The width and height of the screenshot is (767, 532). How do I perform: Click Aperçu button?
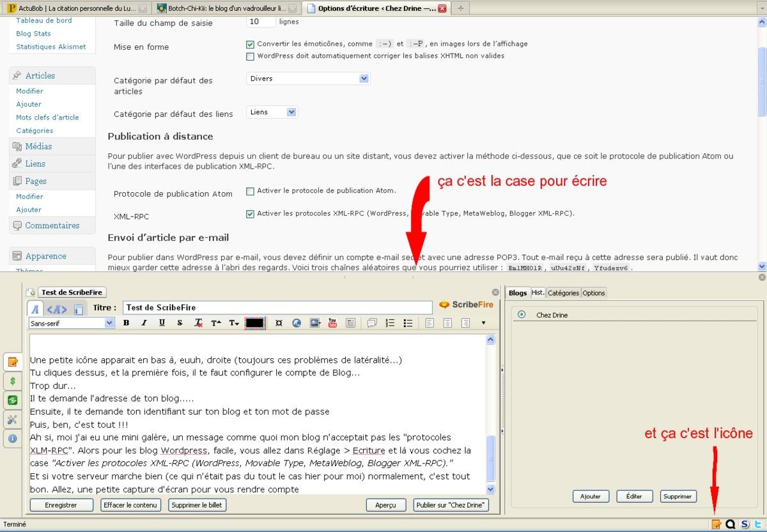385,505
